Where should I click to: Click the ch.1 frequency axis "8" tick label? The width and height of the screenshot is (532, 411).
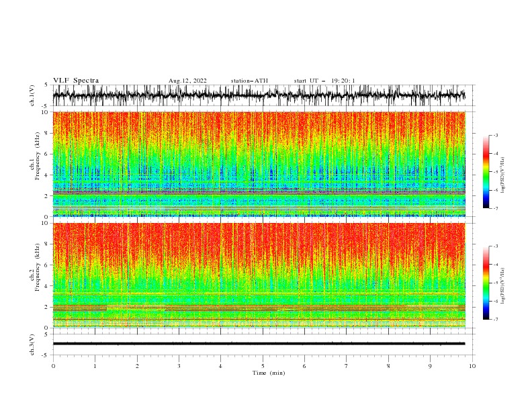coord(47,133)
